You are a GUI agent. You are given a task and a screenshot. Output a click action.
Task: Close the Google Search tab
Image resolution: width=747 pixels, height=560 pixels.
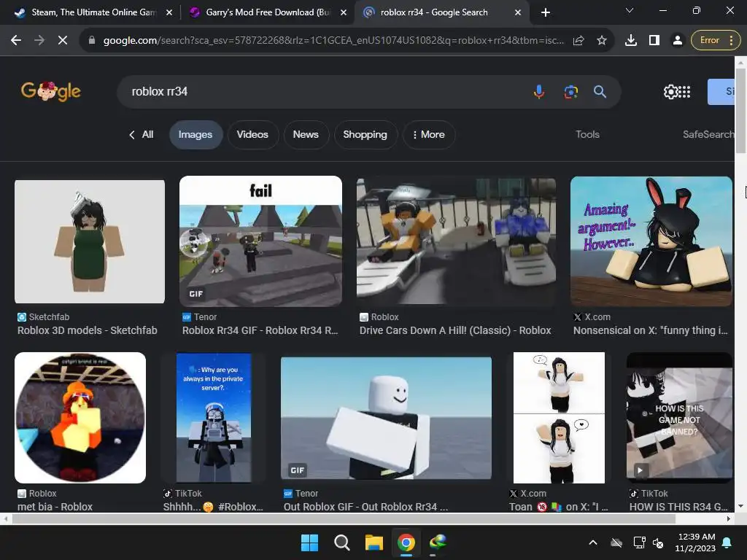click(x=518, y=12)
